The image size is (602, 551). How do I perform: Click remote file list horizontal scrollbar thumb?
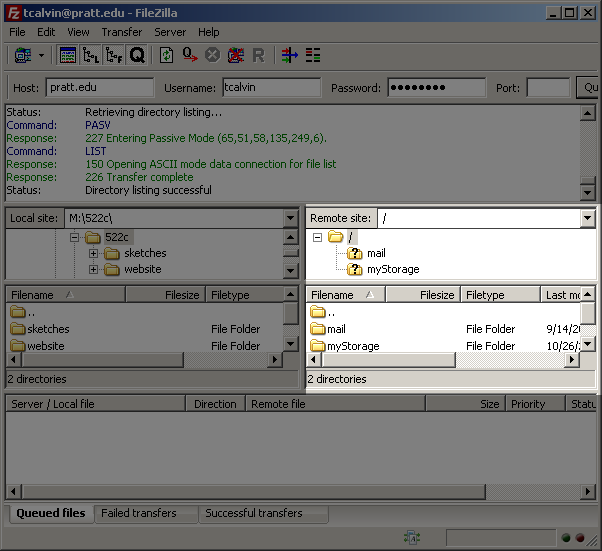pos(389,360)
